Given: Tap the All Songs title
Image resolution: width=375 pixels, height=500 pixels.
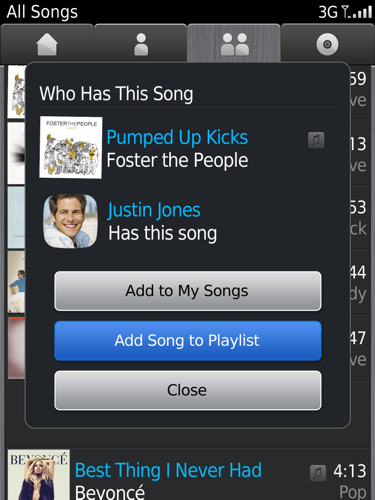Looking at the screenshot, I should 42,12.
